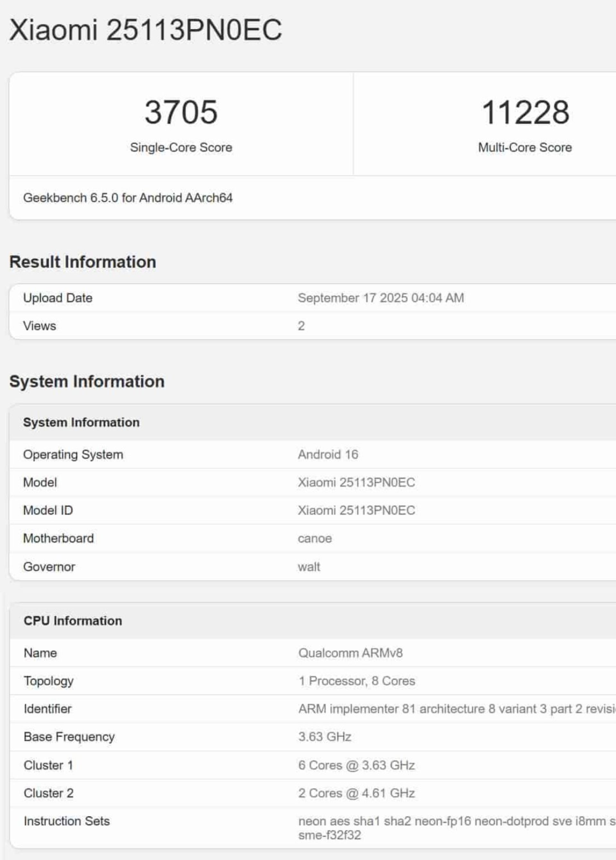Click the Geekbench 6.5.0 for Android text
The width and height of the screenshot is (616, 860).
tap(128, 198)
